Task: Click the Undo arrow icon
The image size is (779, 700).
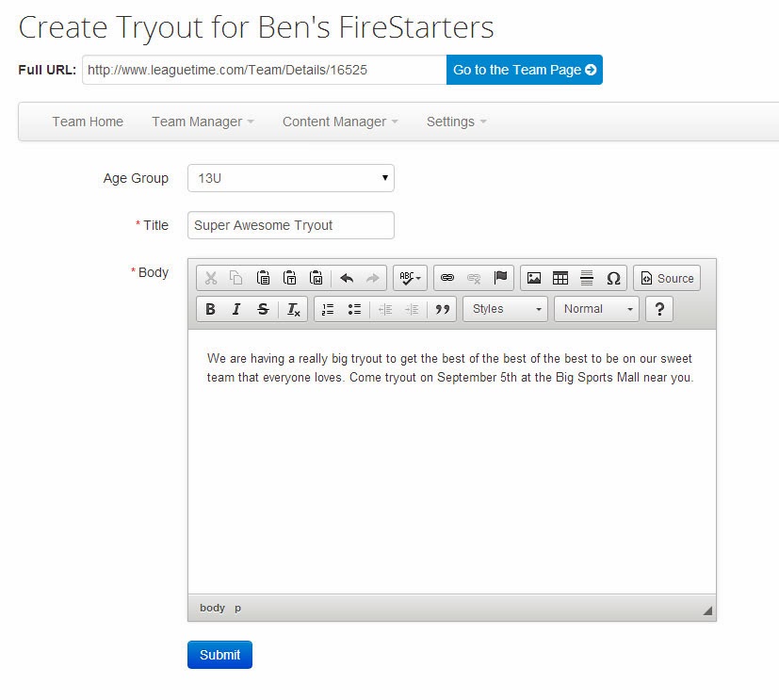Action: (347, 278)
